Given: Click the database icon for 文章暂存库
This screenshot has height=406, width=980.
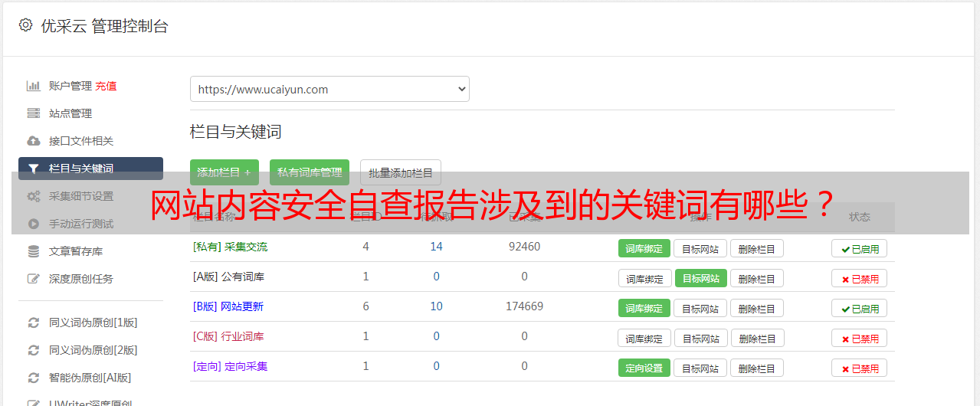Looking at the screenshot, I should (x=34, y=251).
